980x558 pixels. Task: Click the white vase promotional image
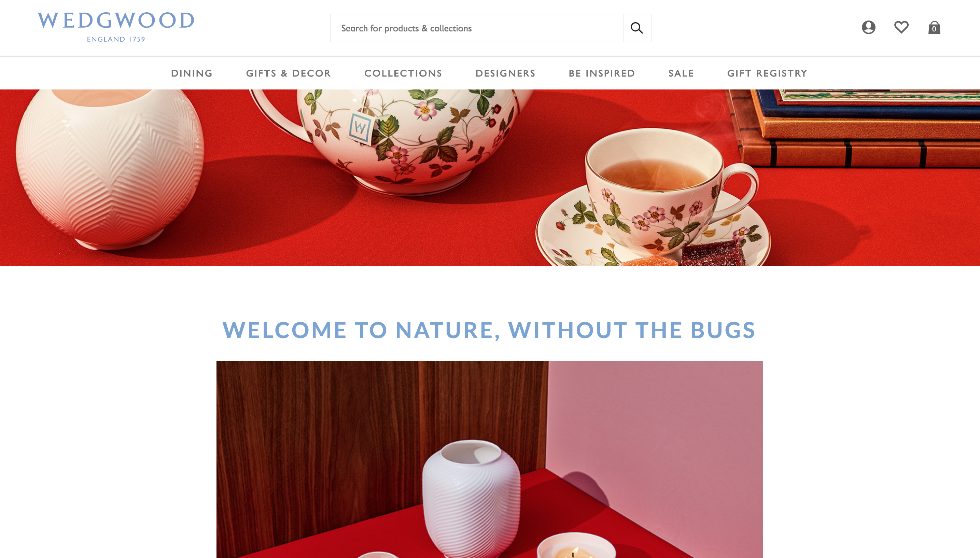[x=490, y=460]
